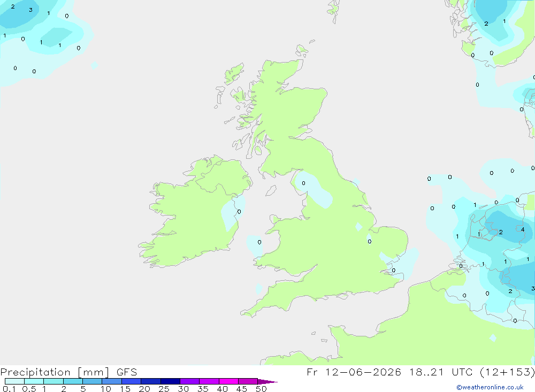
Task: Click the 1–2 mm legend swatch
Action: pyautogui.click(x=53, y=381)
